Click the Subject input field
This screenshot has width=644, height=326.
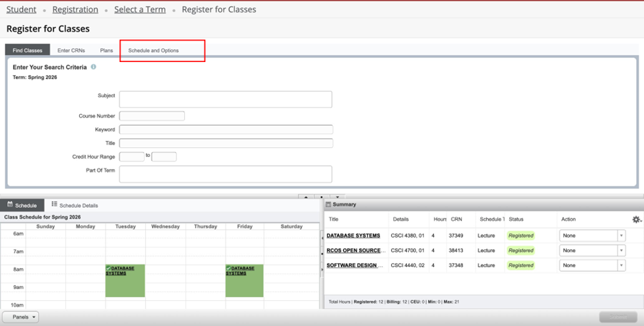(x=225, y=99)
